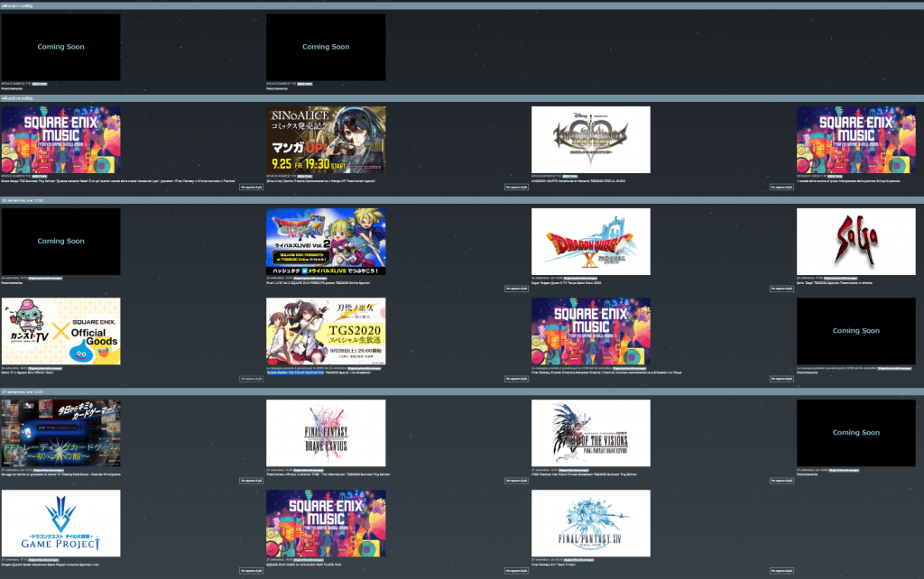The height and width of the screenshot is (579, 924).
Task: Open Coming Soon thumbnail beside War of the Visions
Action: [x=856, y=433]
